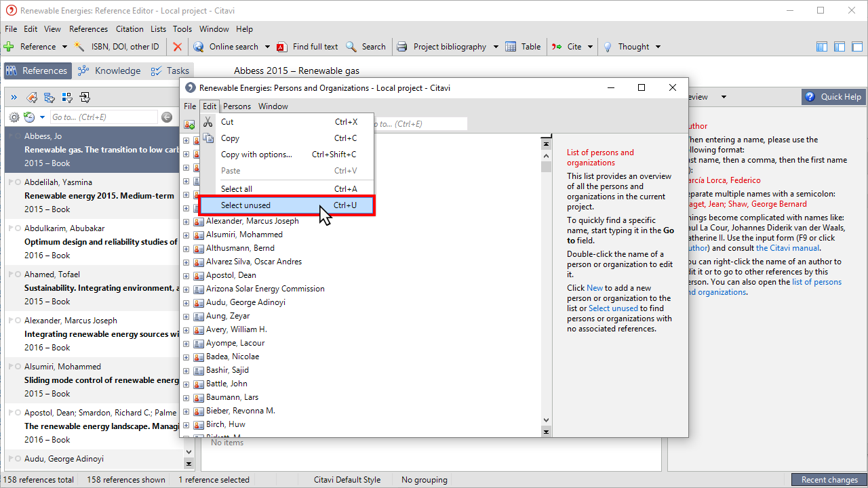The width and height of the screenshot is (868, 488).
Task: Click the Thought light bulb icon
Action: [608, 47]
